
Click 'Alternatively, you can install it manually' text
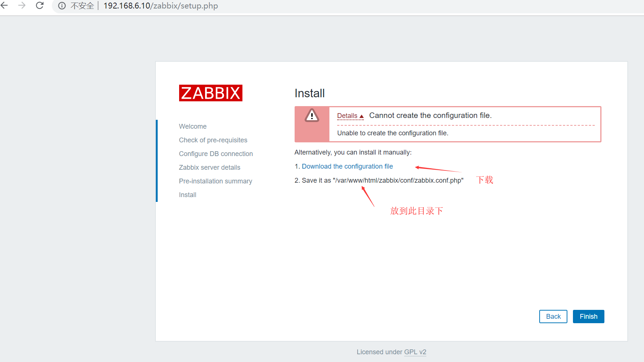pos(353,152)
